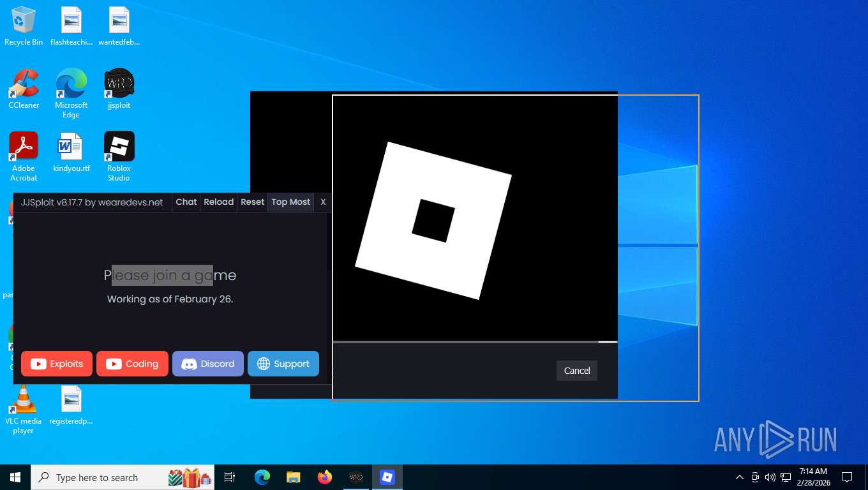Launch the jjsploit desktop shortcut
The width and height of the screenshot is (868, 490).
[119, 89]
